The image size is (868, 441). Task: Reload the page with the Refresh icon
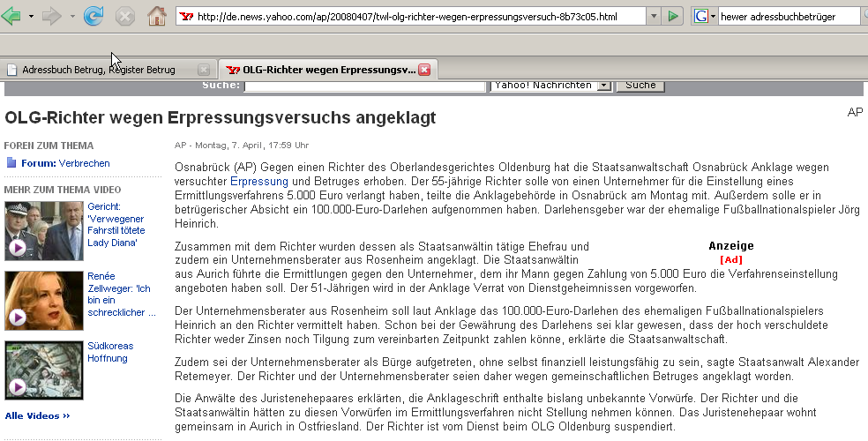pos(93,16)
